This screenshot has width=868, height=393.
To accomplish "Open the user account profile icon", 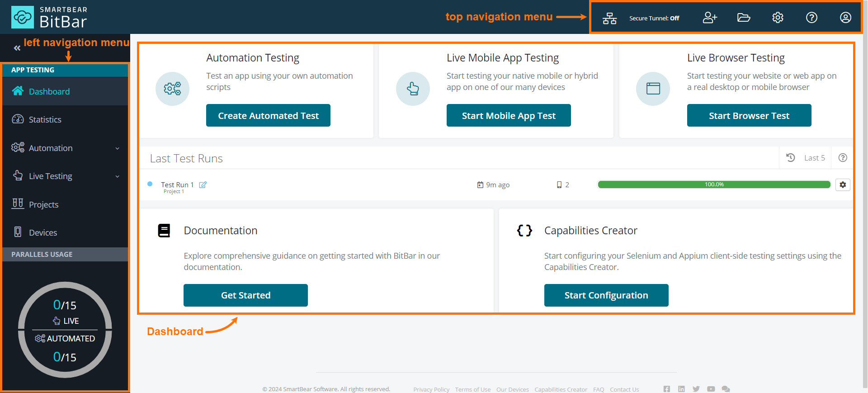I will click(x=845, y=18).
